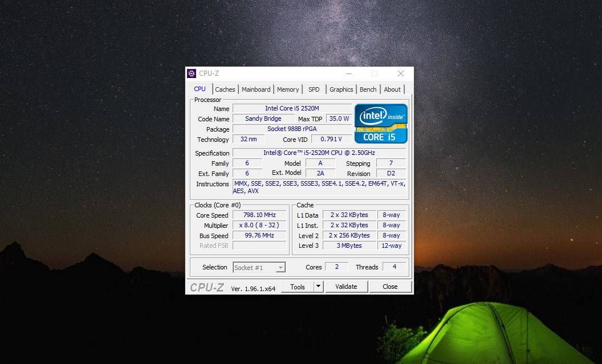Click the Revision value D2
Screen dimensions: 602x364
(x=391, y=173)
